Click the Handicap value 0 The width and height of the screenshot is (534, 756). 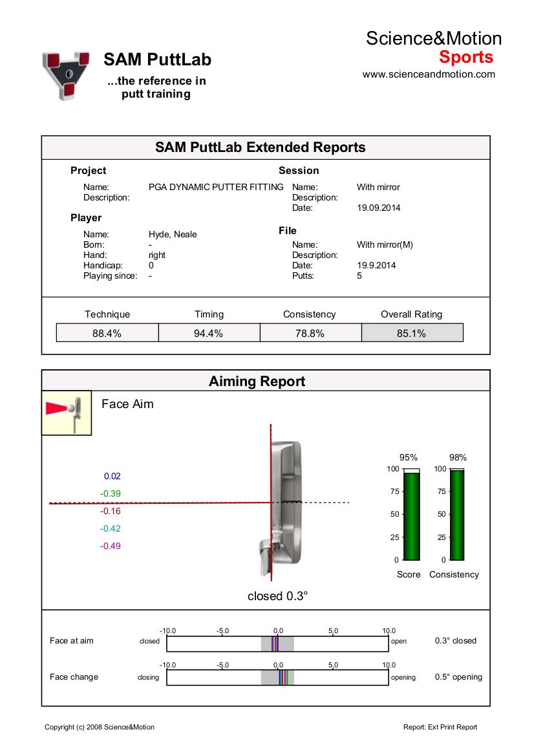pyautogui.click(x=151, y=265)
